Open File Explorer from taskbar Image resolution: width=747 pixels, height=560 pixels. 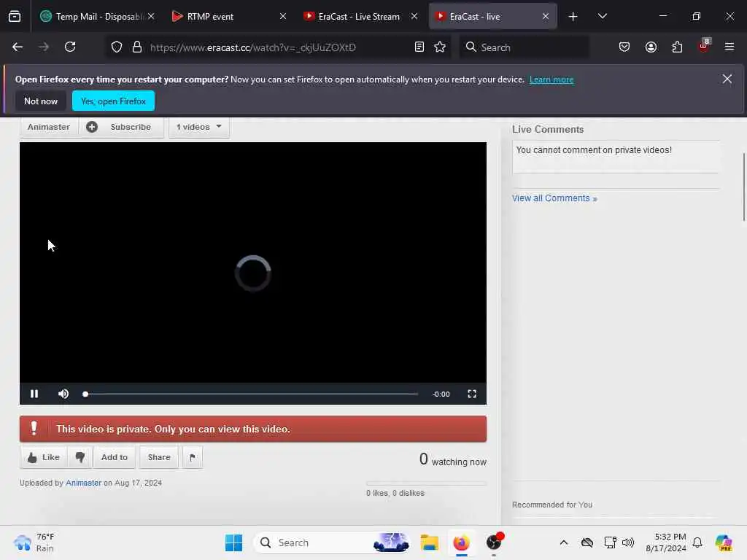[x=429, y=542]
